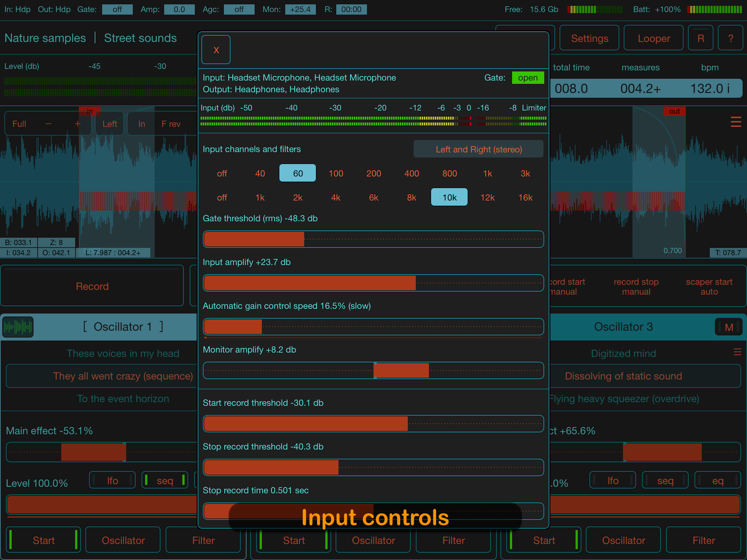Mute Oscillator 3 with the M button

[x=728, y=326]
